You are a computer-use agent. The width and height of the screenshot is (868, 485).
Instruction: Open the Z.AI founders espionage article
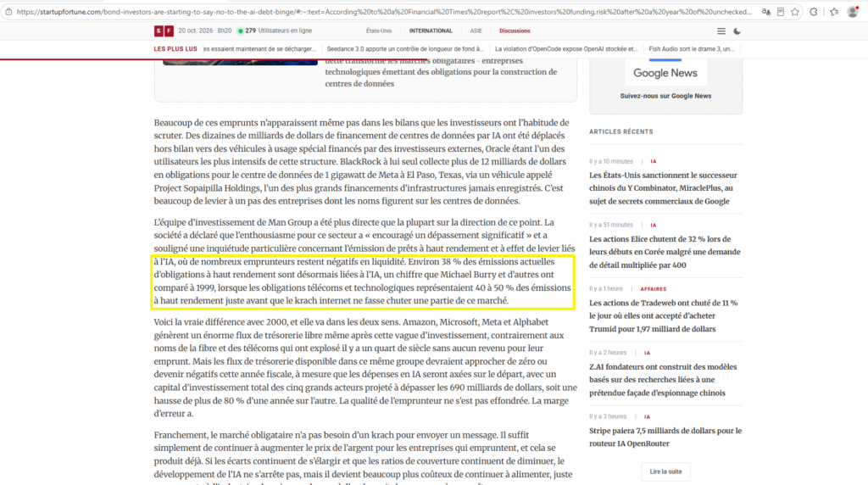pos(663,380)
